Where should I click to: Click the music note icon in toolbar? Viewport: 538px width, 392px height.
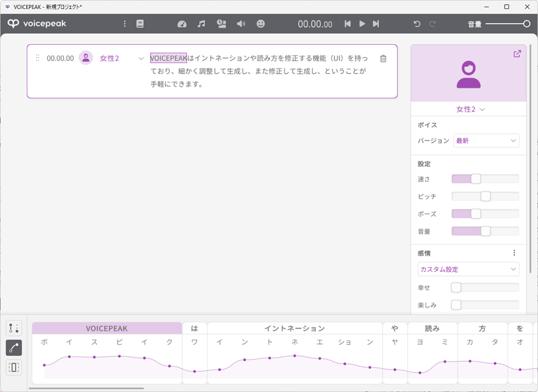point(202,24)
